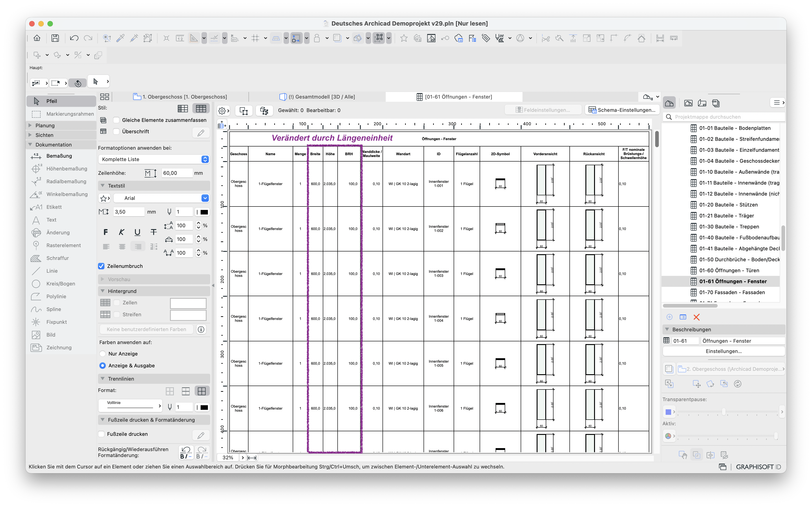Click Schema-Einstellungen button

pos(622,110)
